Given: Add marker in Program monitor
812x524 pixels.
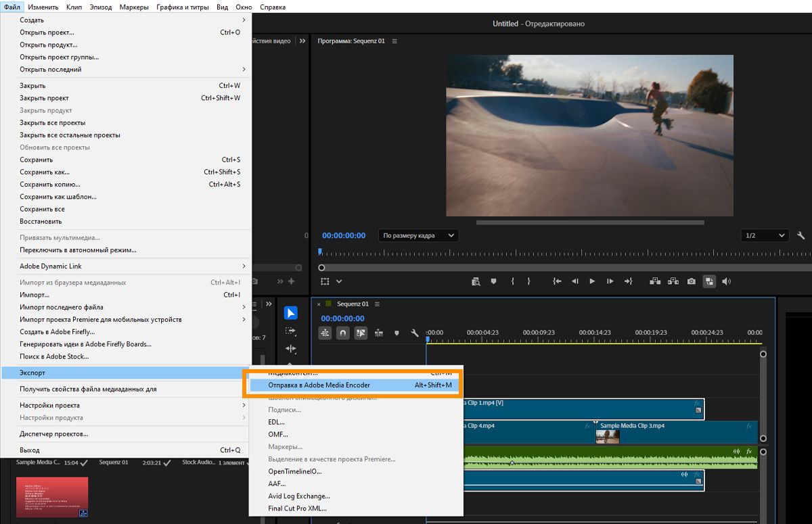Looking at the screenshot, I should tap(493, 281).
